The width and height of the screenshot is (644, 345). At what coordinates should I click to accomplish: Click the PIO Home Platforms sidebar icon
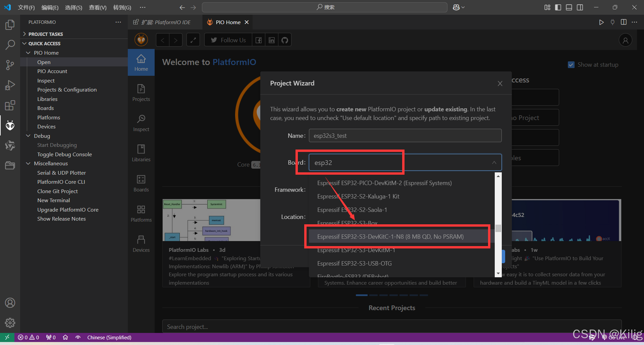pos(141,213)
